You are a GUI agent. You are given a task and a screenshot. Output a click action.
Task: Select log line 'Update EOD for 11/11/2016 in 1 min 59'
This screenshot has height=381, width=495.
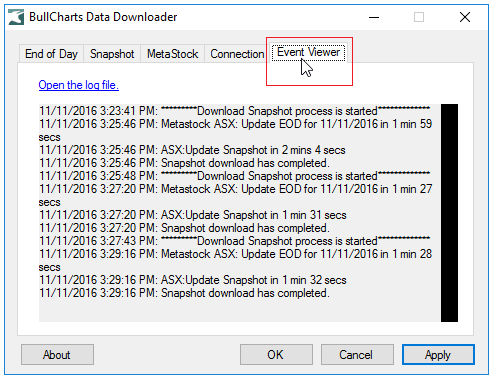(235, 130)
